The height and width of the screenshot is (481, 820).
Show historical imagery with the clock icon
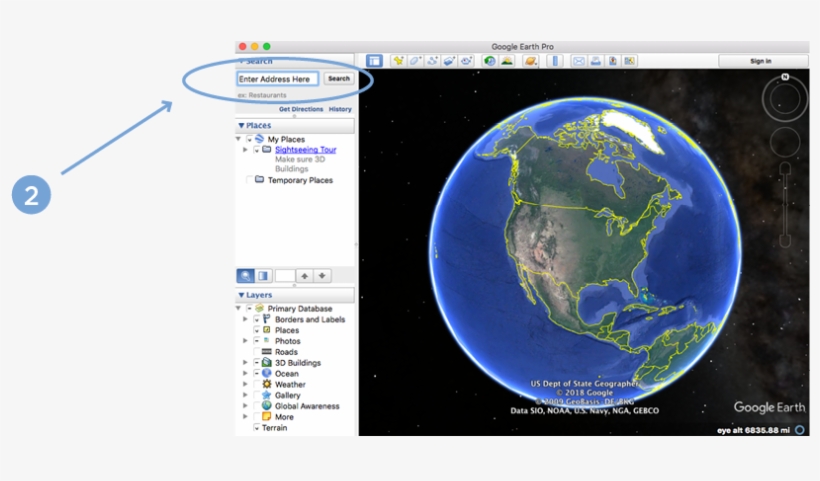pos(489,61)
